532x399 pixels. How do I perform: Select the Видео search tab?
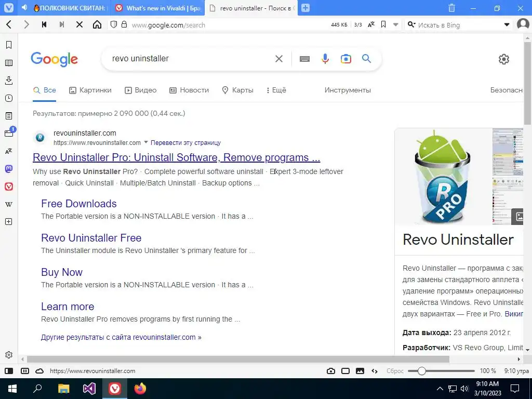pos(140,90)
